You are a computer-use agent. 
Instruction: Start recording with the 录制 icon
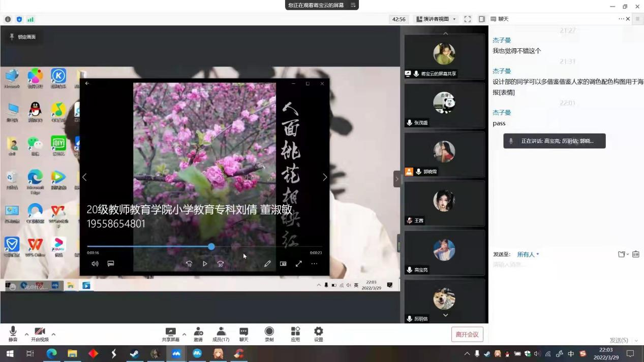pyautogui.click(x=269, y=334)
